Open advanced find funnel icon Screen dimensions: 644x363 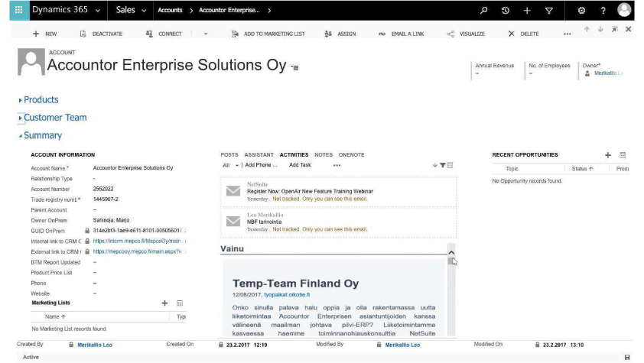(x=548, y=10)
